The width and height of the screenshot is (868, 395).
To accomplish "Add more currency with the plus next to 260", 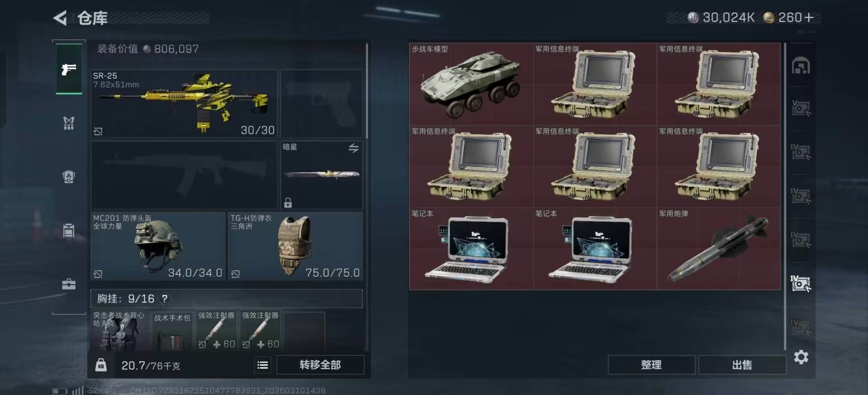I will [809, 18].
